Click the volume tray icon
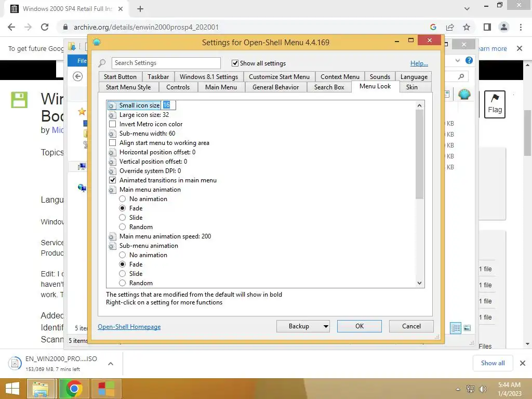This screenshot has width=532, height=399. click(x=483, y=389)
